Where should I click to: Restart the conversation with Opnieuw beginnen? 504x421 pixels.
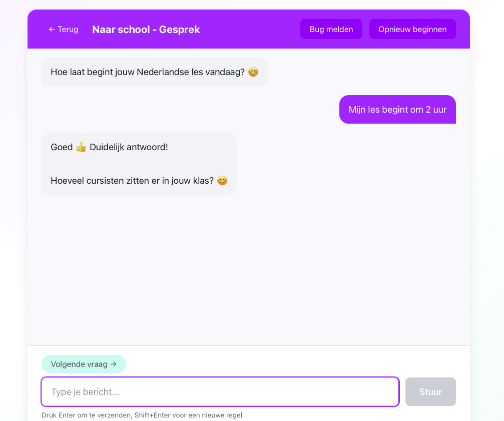tap(412, 29)
